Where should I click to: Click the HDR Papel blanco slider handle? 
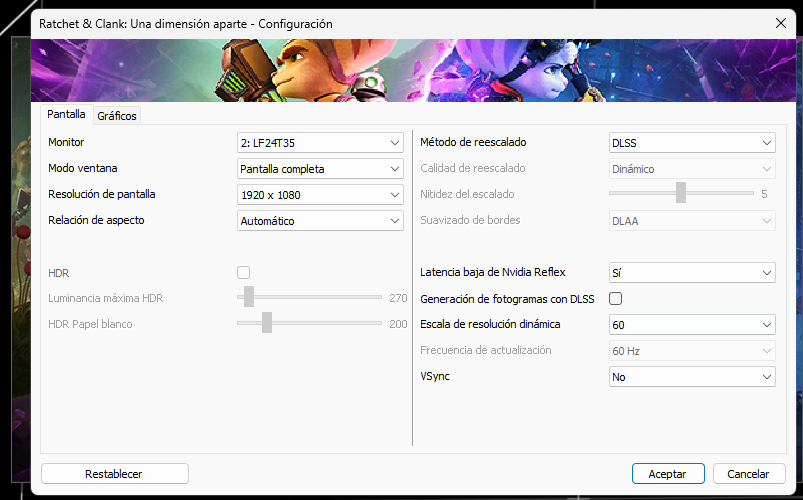[267, 323]
